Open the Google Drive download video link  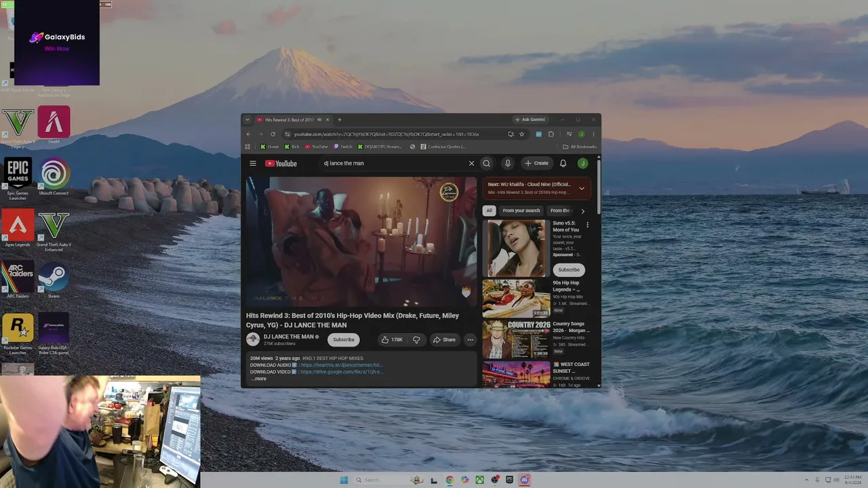click(342, 372)
